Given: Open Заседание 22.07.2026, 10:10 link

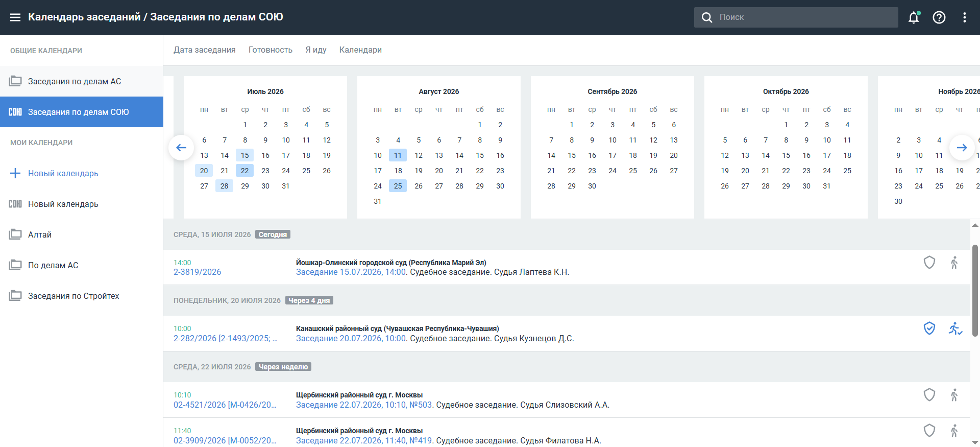Looking at the screenshot, I should pos(364,405).
